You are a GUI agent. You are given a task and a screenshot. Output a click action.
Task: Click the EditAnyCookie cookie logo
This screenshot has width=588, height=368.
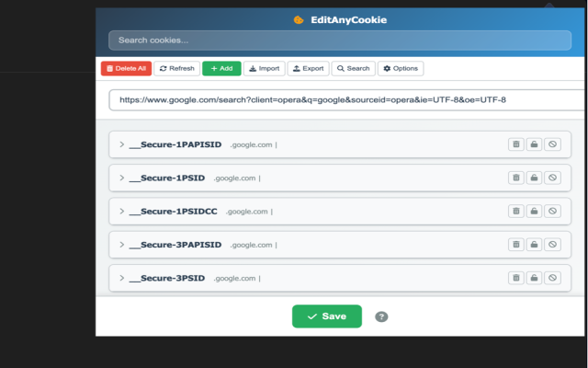pyautogui.click(x=299, y=20)
